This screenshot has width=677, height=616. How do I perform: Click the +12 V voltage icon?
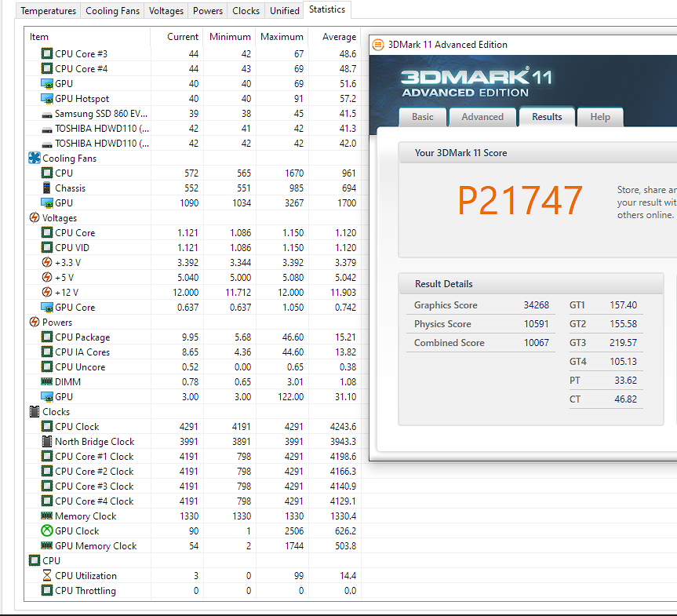[46, 292]
